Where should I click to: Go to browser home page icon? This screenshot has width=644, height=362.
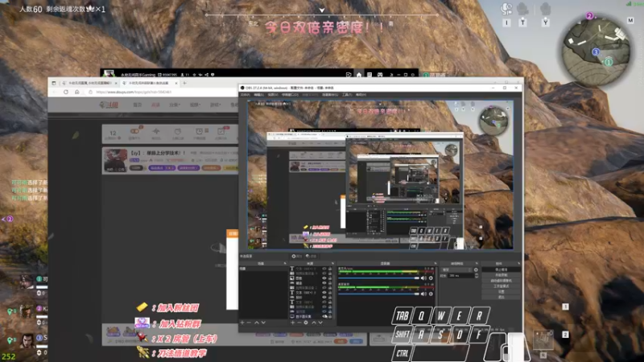[x=76, y=92]
